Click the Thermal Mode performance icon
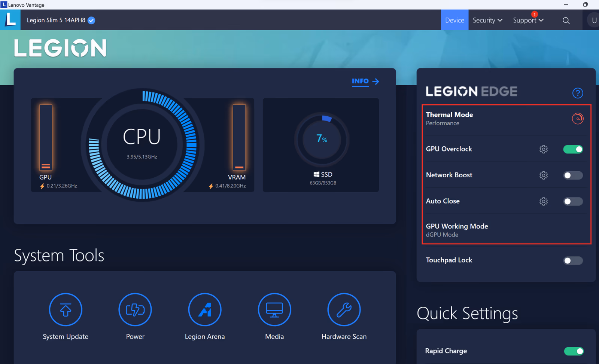 (578, 119)
